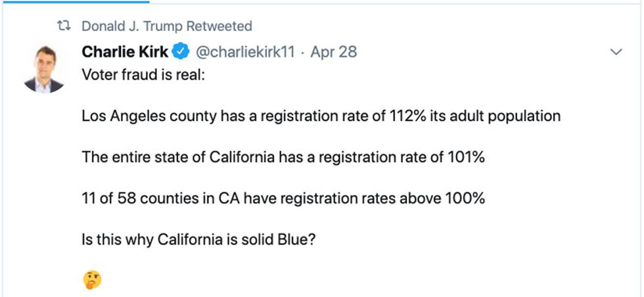The width and height of the screenshot is (644, 297).
Task: Click the retweet arrows icon
Action: click(64, 26)
